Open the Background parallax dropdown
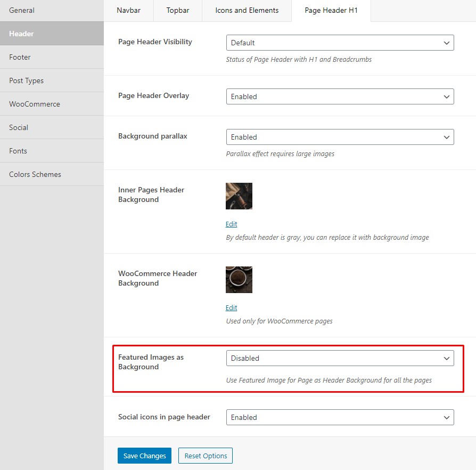 [340, 137]
